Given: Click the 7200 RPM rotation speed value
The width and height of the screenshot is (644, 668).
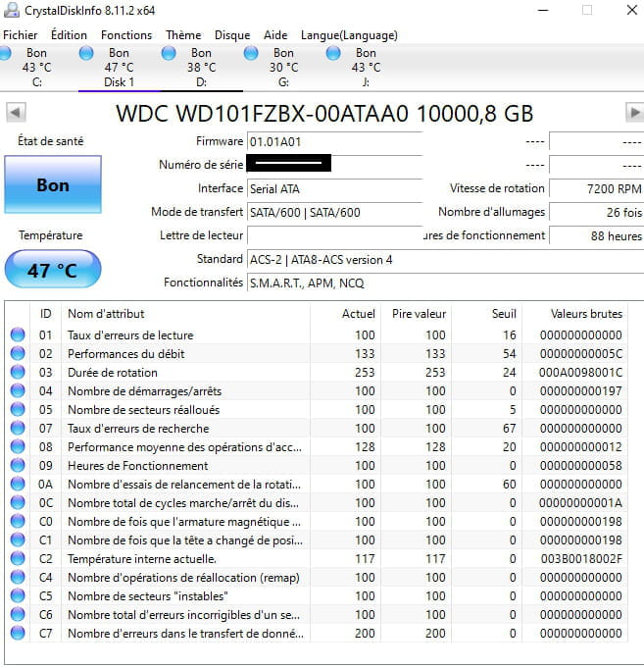Looking at the screenshot, I should coord(596,188).
